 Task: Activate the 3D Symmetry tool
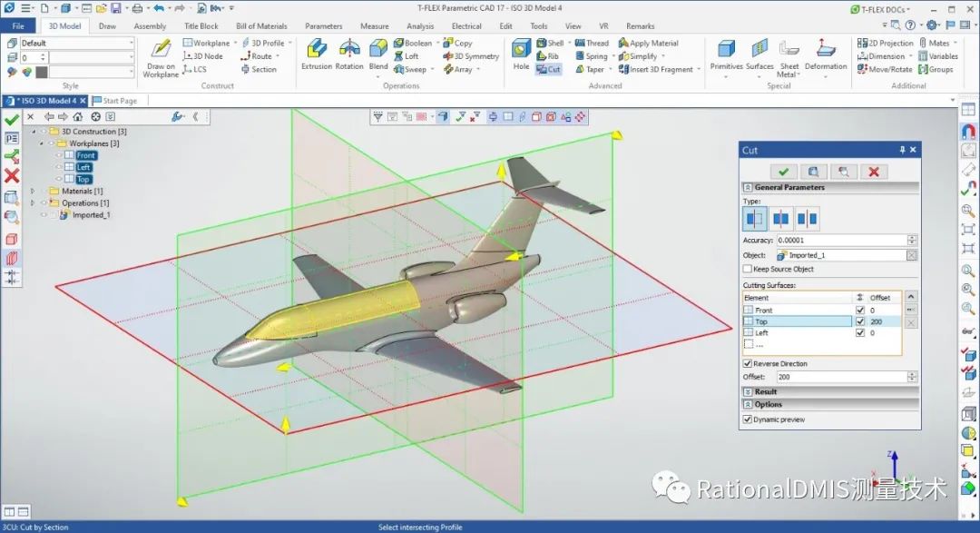475,55
